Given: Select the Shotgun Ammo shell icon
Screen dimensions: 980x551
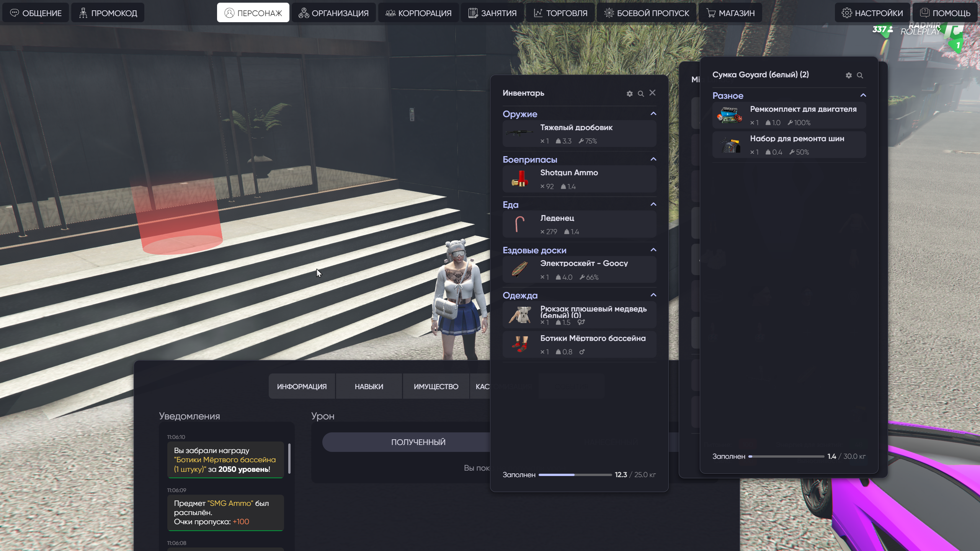Looking at the screenshot, I should pyautogui.click(x=519, y=179).
